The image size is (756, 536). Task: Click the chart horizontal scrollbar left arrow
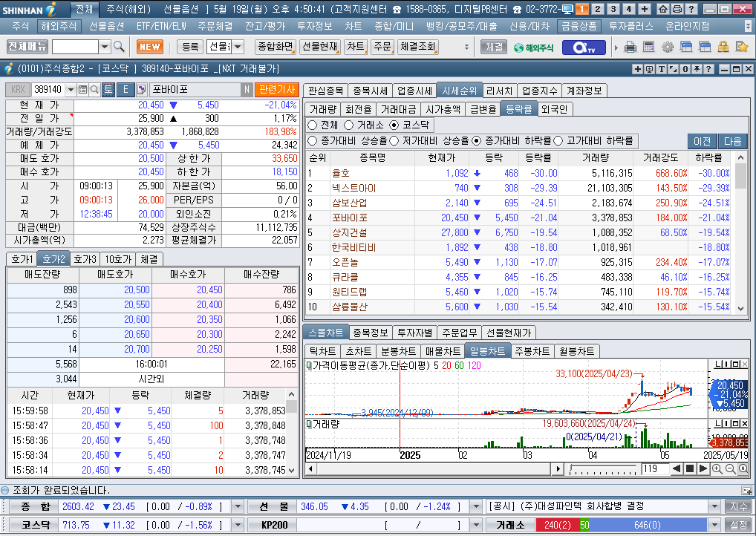(310, 469)
